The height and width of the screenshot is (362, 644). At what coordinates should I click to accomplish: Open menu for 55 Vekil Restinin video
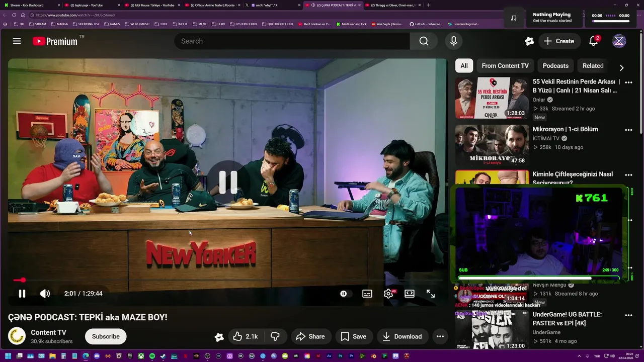coord(628,82)
